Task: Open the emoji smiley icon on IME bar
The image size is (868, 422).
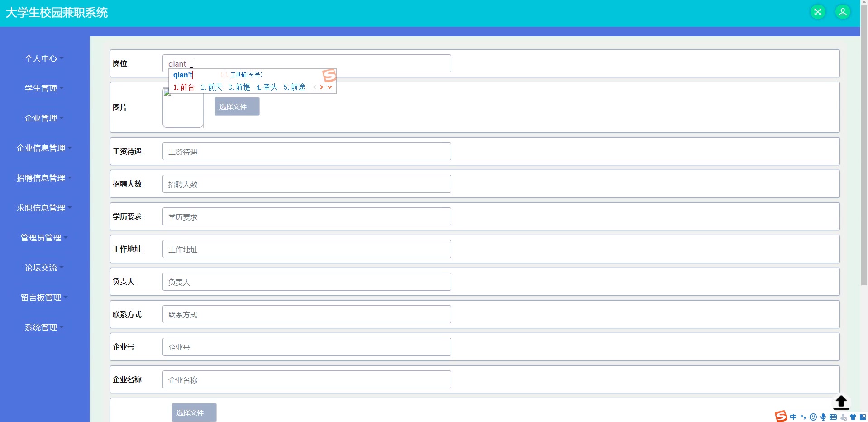Action: [x=813, y=417]
